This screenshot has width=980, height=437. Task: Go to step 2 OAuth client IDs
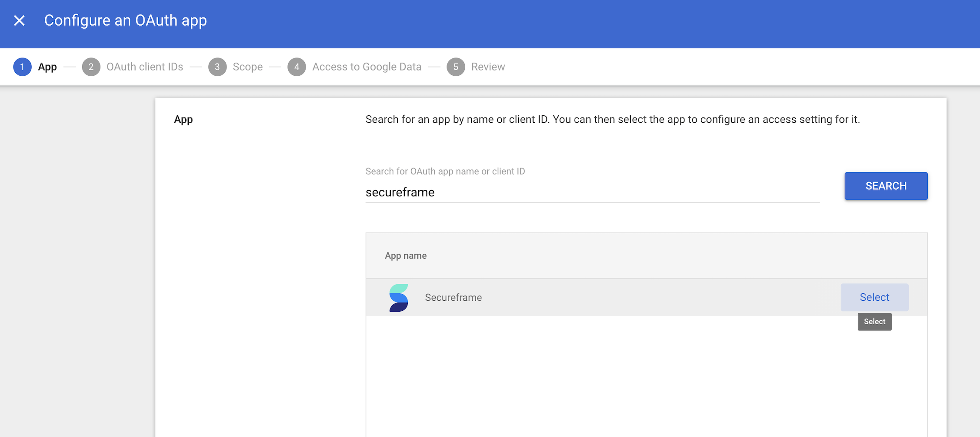click(x=133, y=67)
